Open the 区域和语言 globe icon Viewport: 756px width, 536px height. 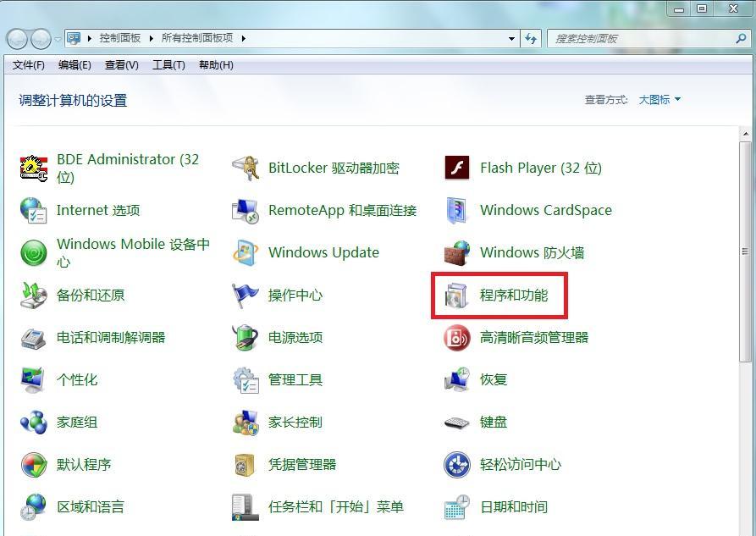[34, 507]
